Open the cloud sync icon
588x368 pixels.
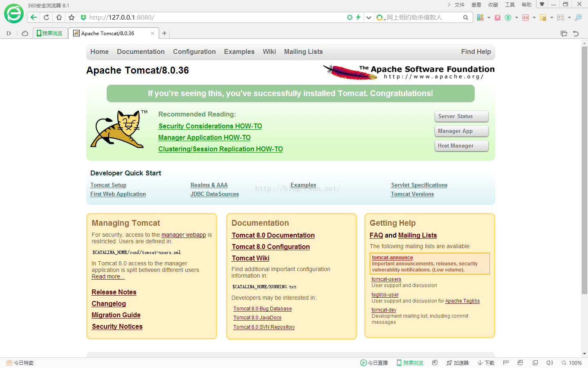pyautogui.click(x=25, y=34)
